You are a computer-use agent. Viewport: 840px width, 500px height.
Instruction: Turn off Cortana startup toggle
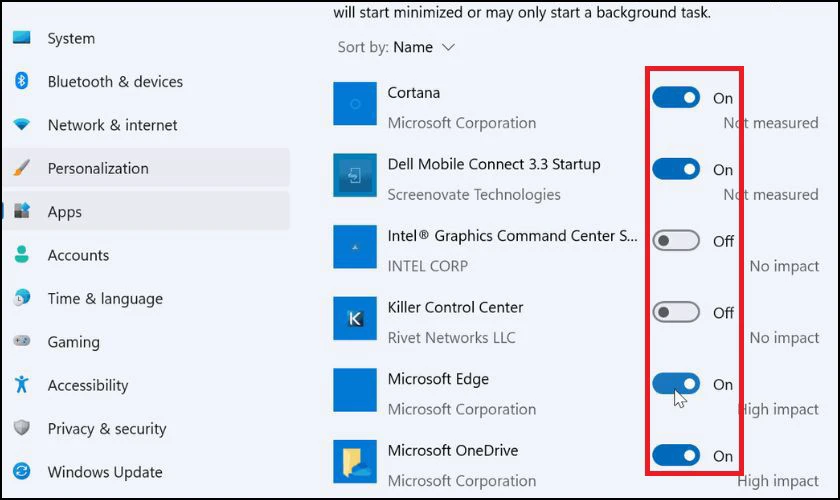point(676,98)
